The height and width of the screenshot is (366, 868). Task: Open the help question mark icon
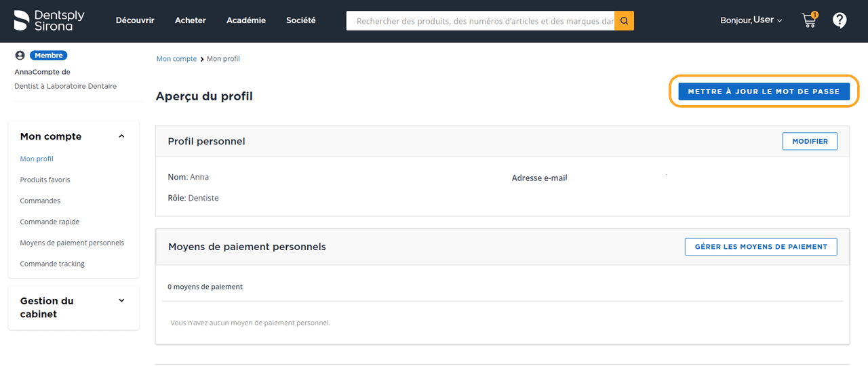click(x=840, y=20)
